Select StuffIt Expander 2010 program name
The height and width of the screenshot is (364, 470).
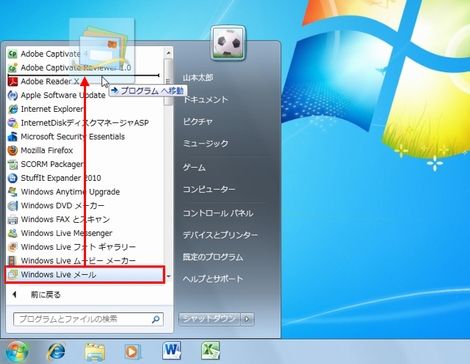(x=61, y=178)
